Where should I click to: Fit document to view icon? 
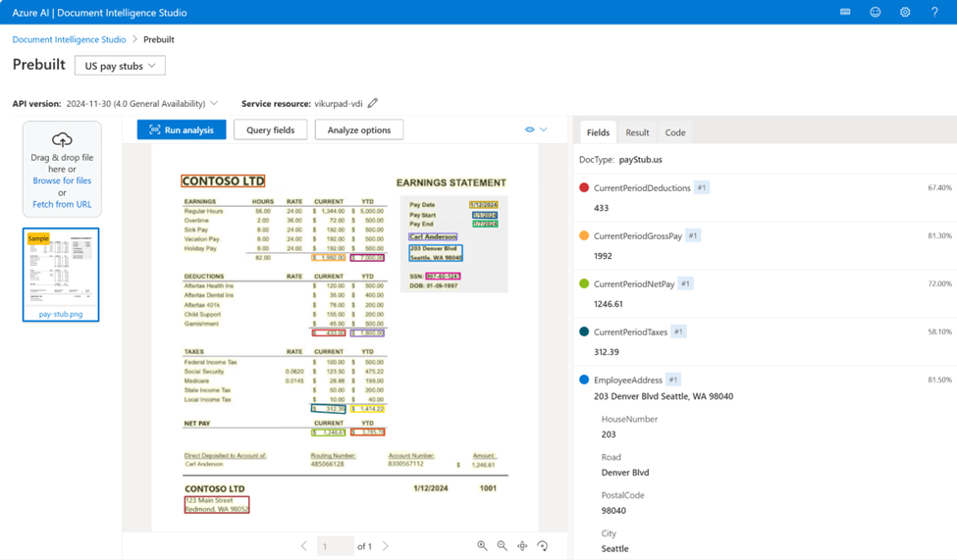pos(522,546)
